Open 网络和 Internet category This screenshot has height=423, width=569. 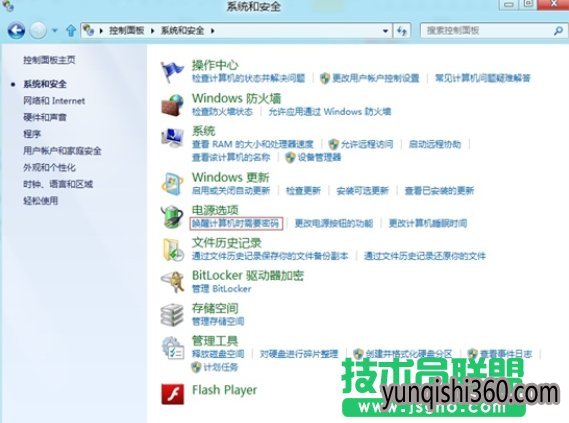click(x=54, y=101)
